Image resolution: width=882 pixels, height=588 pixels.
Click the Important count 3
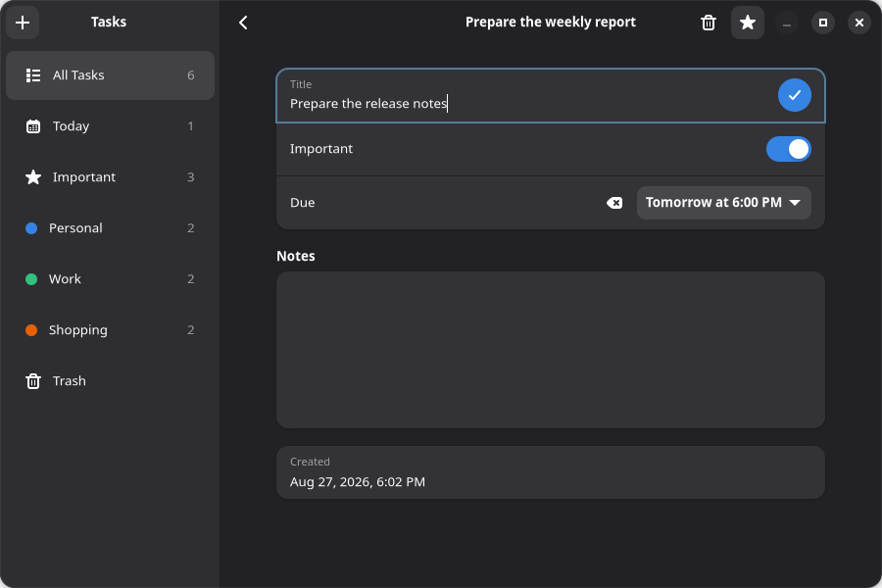(191, 177)
